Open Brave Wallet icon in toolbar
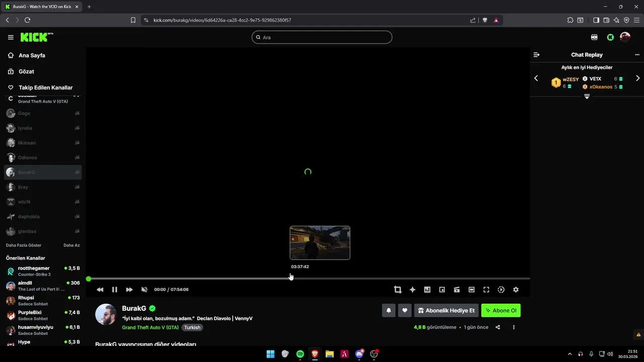Screen dimensions: 644x362 pos(606,20)
